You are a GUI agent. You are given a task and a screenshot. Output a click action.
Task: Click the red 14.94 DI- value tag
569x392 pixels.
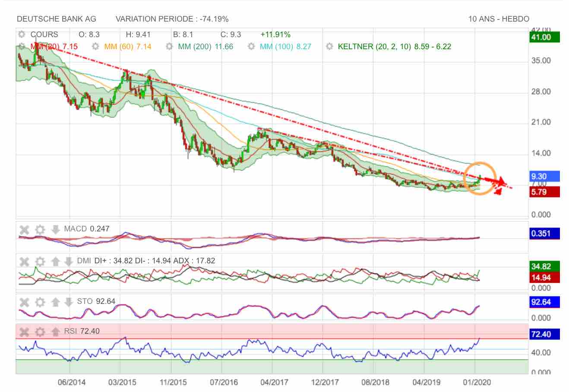coord(544,278)
